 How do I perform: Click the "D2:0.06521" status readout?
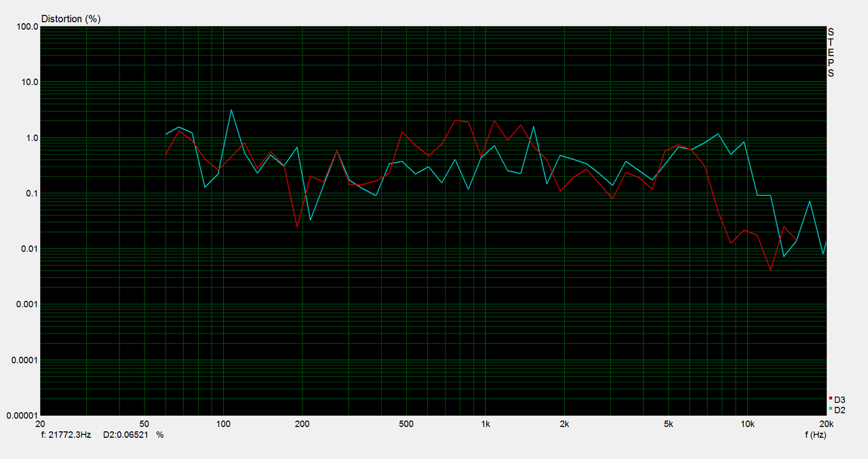coord(125,435)
